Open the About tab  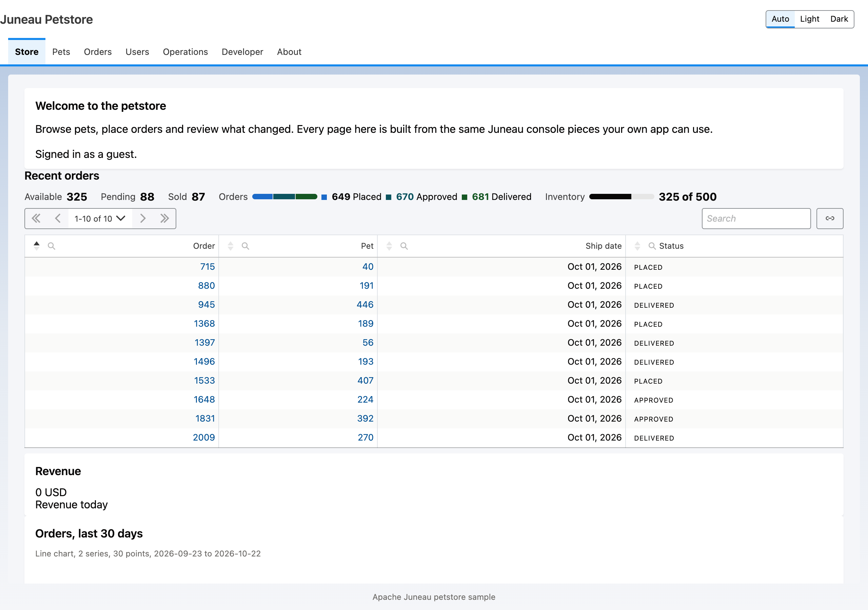tap(289, 52)
